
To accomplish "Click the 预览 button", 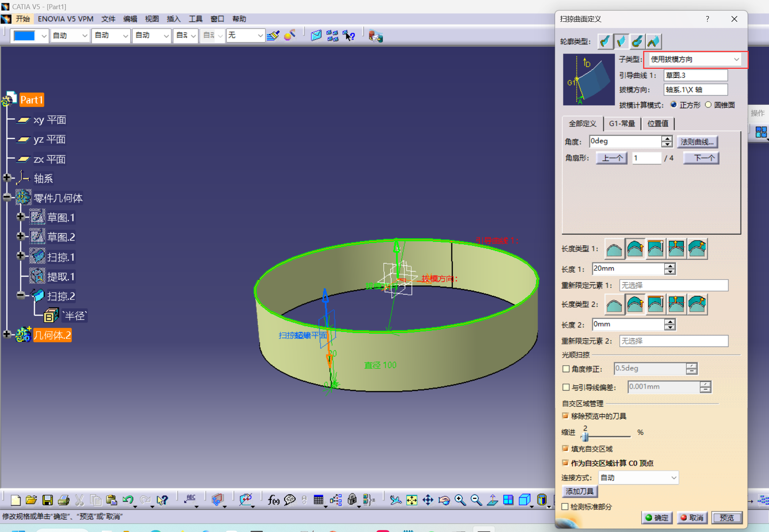I will pos(727,517).
